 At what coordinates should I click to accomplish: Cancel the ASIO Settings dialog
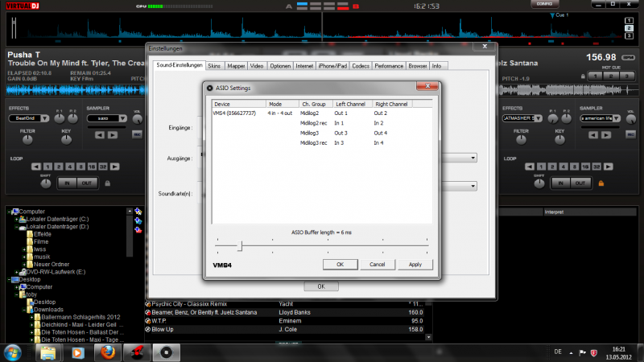click(x=377, y=265)
